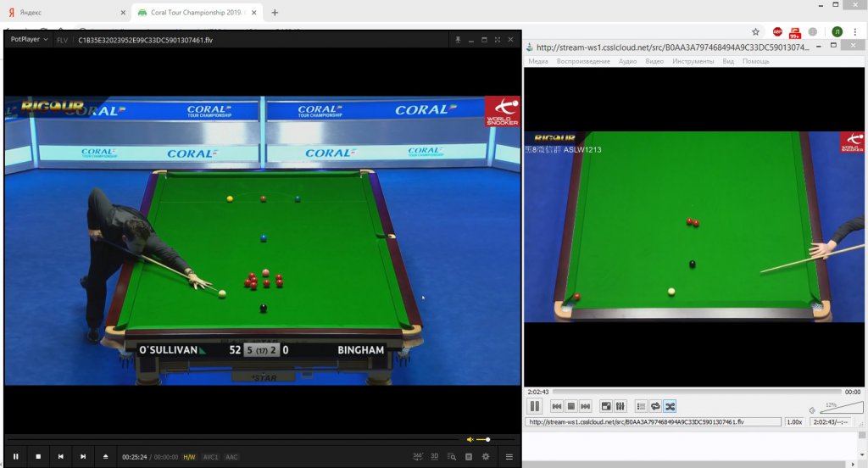The image size is (868, 468).
Task: Open Chrome profile avatar Л
Action: [x=837, y=31]
